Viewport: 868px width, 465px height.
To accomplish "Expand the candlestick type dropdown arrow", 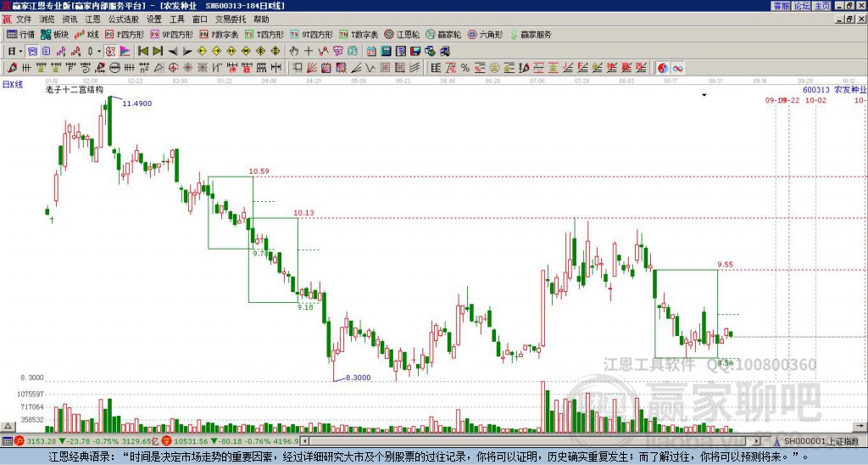I will [99, 51].
